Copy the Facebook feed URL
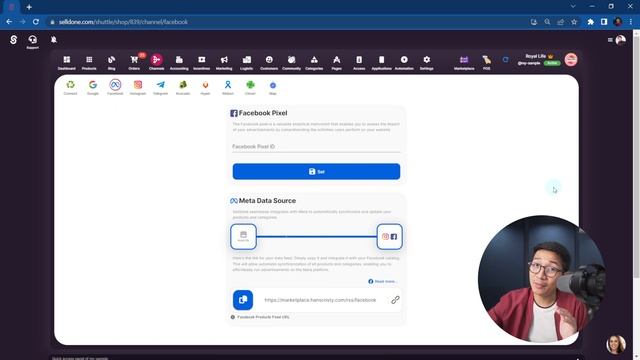This screenshot has width=640, height=360. pos(243,300)
